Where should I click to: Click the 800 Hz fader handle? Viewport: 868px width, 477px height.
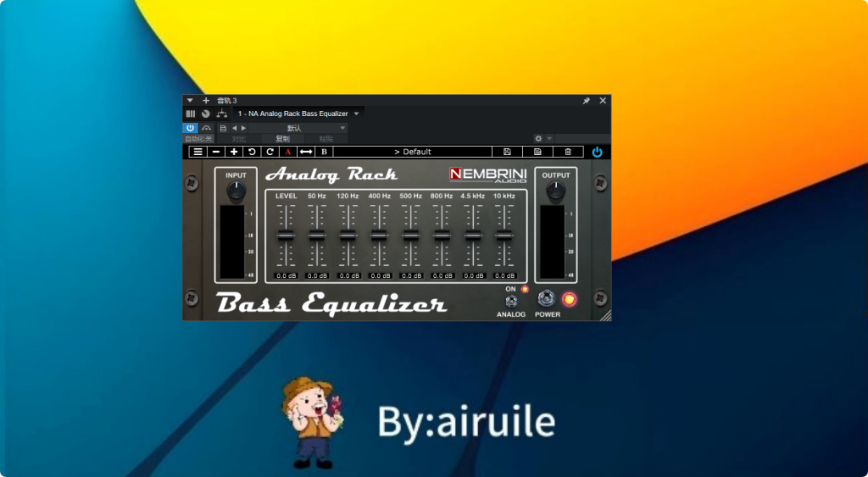tap(442, 236)
